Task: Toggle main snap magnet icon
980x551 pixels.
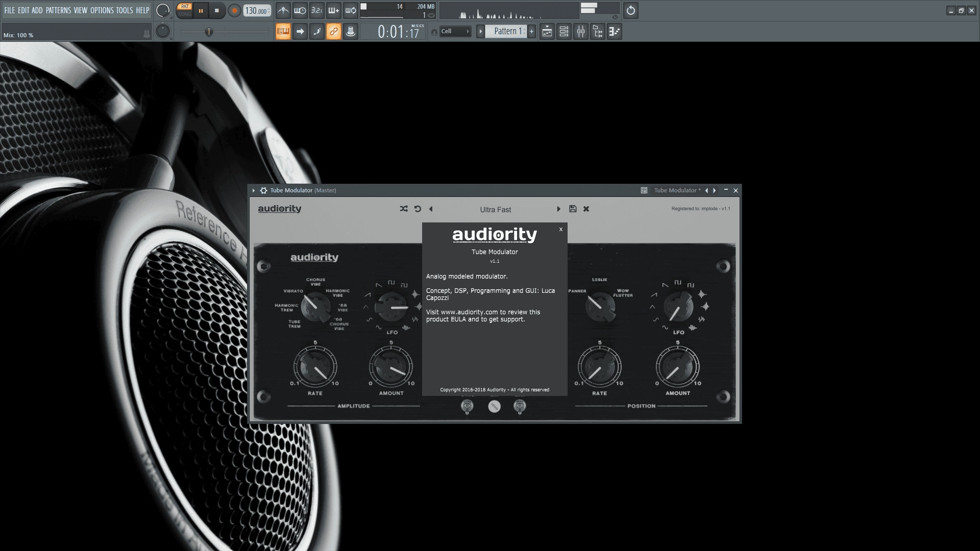Action: [434, 32]
